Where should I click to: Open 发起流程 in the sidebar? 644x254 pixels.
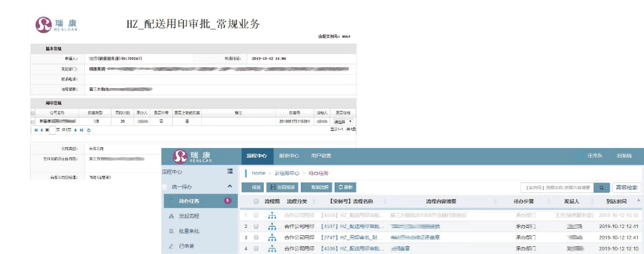[x=189, y=216]
